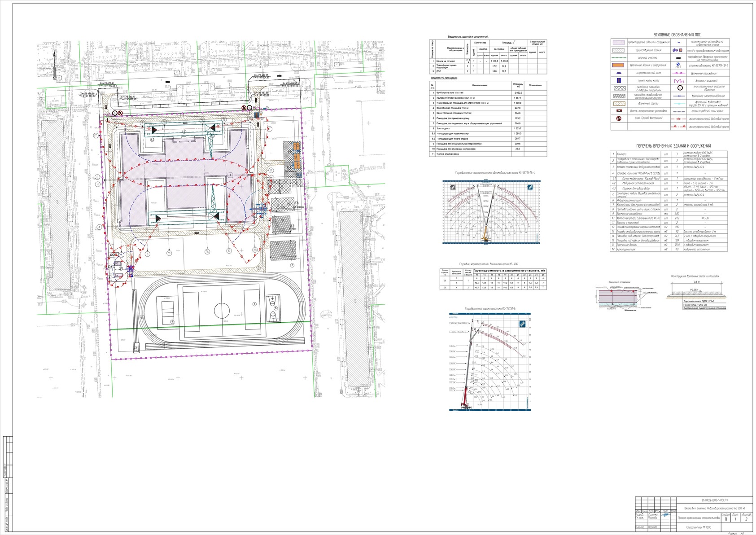Screen dimensions: 756x535
Task: Select the 'Школа на 550 мест' table row
Action: [488, 61]
